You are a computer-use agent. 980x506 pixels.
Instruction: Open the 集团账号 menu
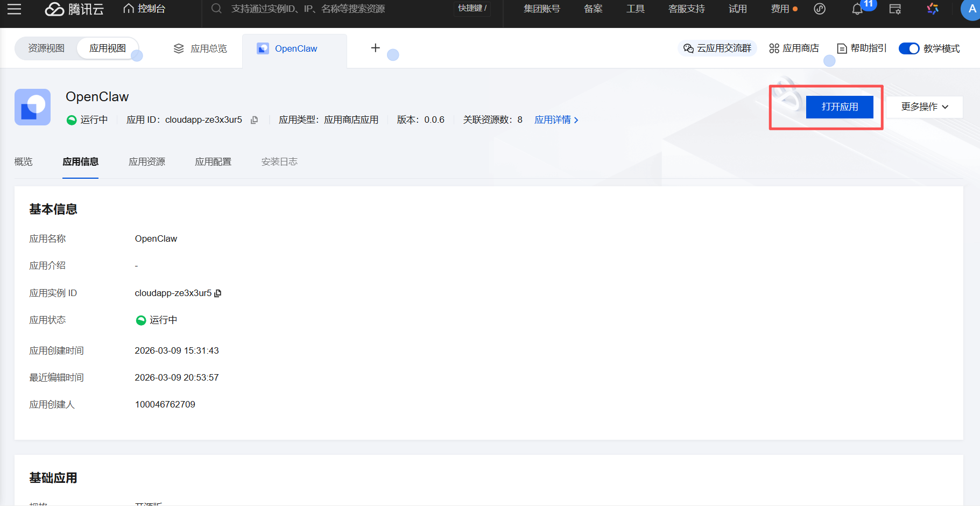click(x=542, y=9)
